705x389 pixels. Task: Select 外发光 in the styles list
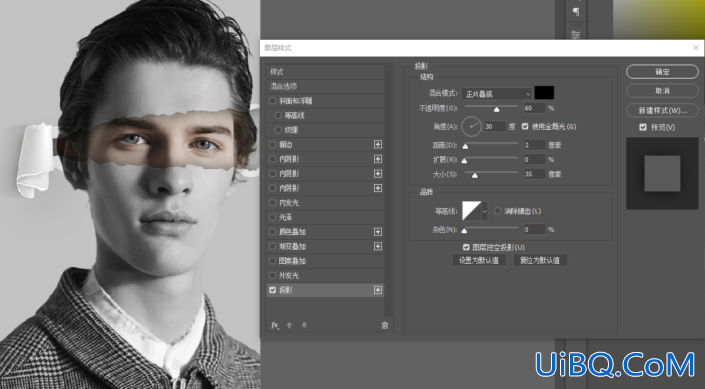pos(326,275)
